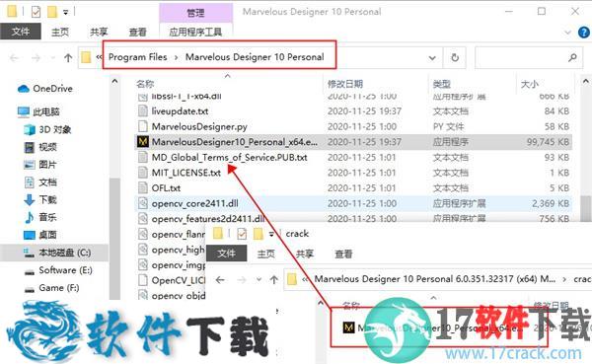592x364 pixels.
Task: Switch to the 主页 ribbon tab in main window
Action: pos(60,33)
